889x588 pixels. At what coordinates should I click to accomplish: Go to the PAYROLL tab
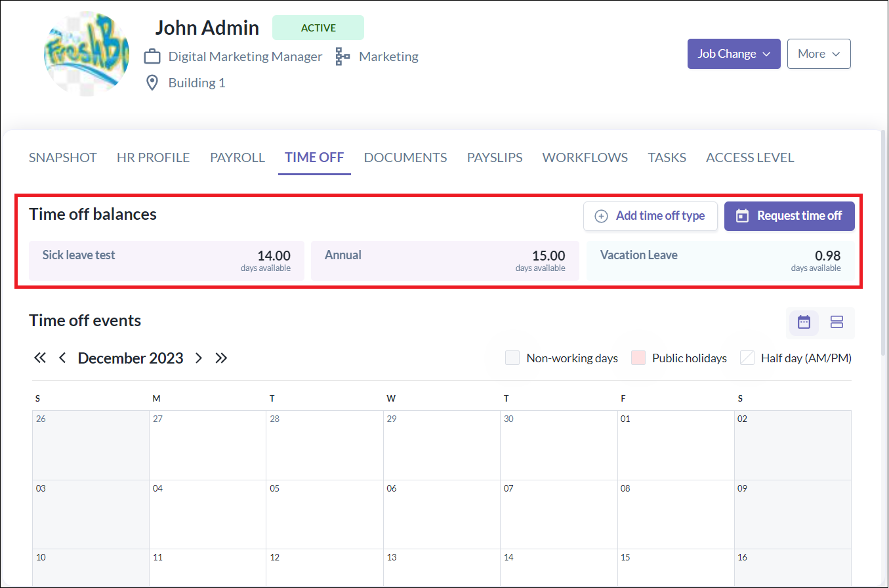point(238,157)
